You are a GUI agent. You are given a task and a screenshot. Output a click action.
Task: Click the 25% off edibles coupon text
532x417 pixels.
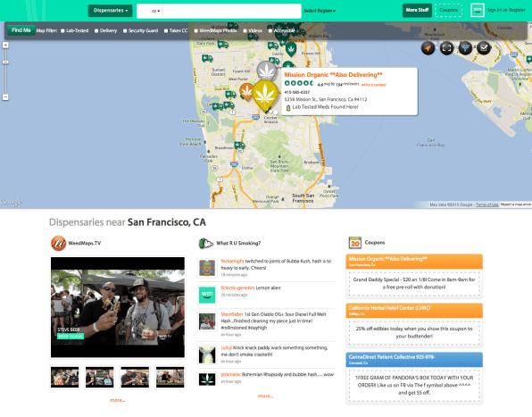pyautogui.click(x=414, y=332)
